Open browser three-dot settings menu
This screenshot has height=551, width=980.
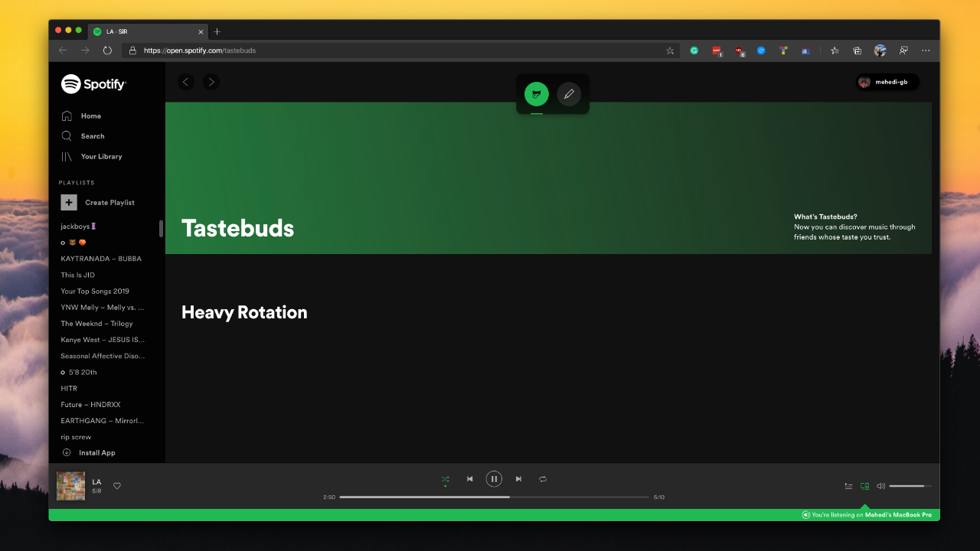coord(926,51)
